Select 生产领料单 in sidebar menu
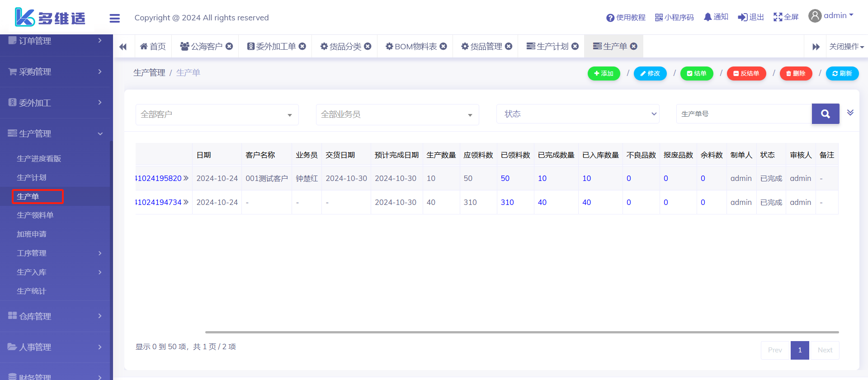The width and height of the screenshot is (868, 380). click(x=35, y=215)
